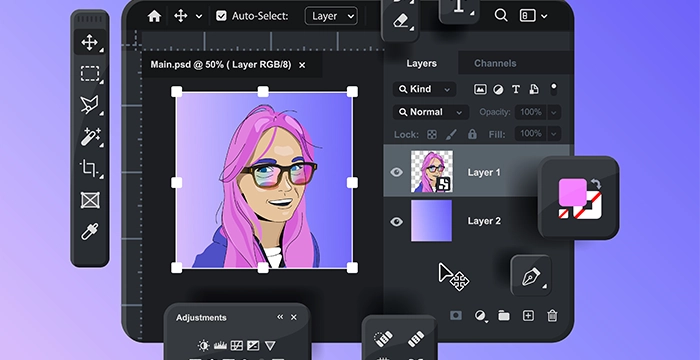Filter layers by adjustment layers icon

tap(498, 89)
